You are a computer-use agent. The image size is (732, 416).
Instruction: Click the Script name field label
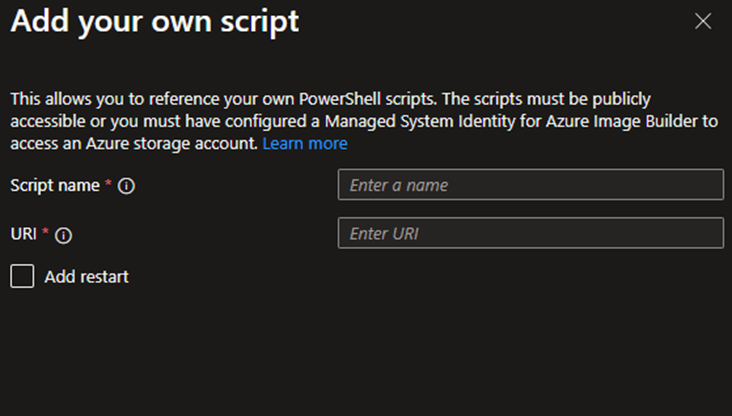click(x=55, y=185)
